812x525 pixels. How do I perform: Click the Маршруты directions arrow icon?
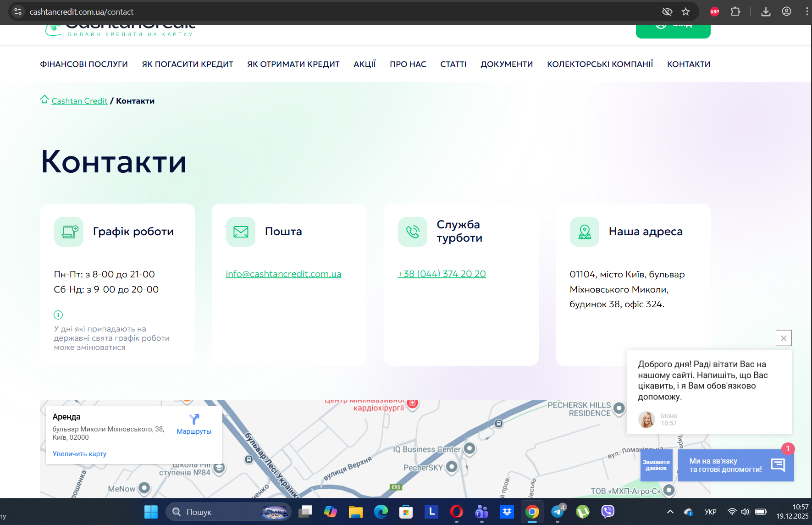(194, 419)
